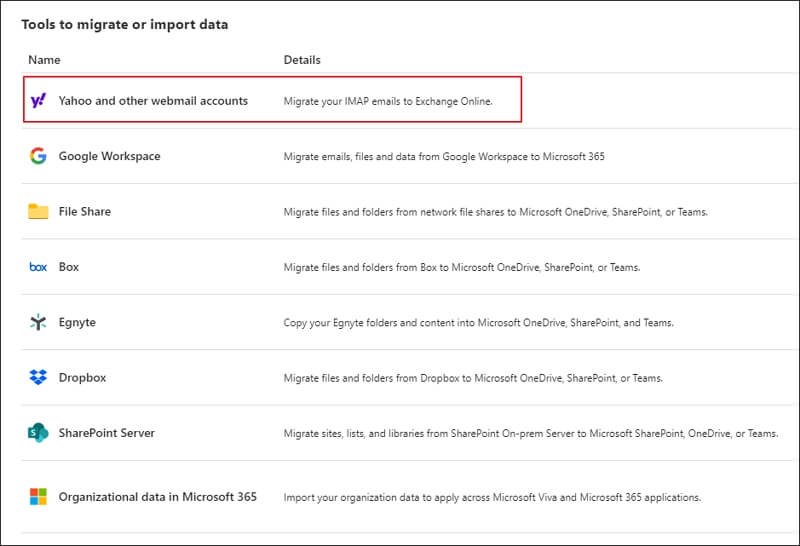Open Organizational data in Microsoft 365
The width and height of the screenshot is (800, 546).
(x=158, y=497)
